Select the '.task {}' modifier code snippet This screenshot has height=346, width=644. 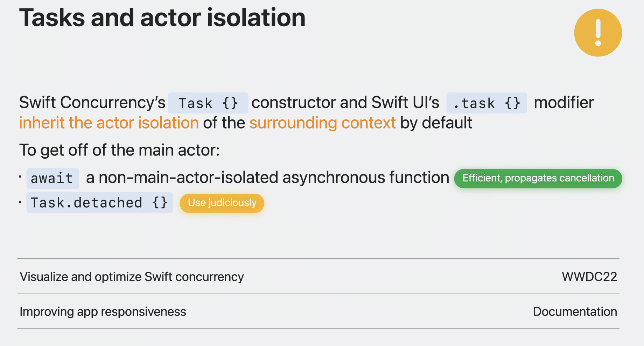click(486, 103)
